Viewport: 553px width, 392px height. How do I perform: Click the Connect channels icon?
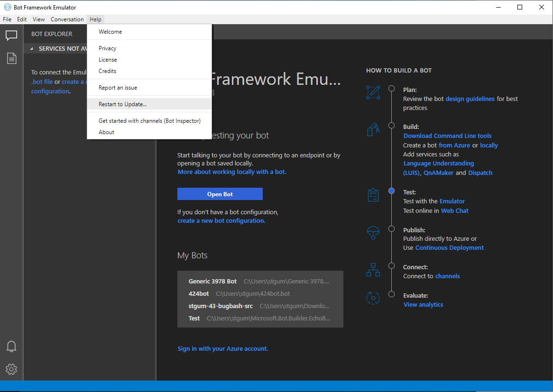point(374,269)
